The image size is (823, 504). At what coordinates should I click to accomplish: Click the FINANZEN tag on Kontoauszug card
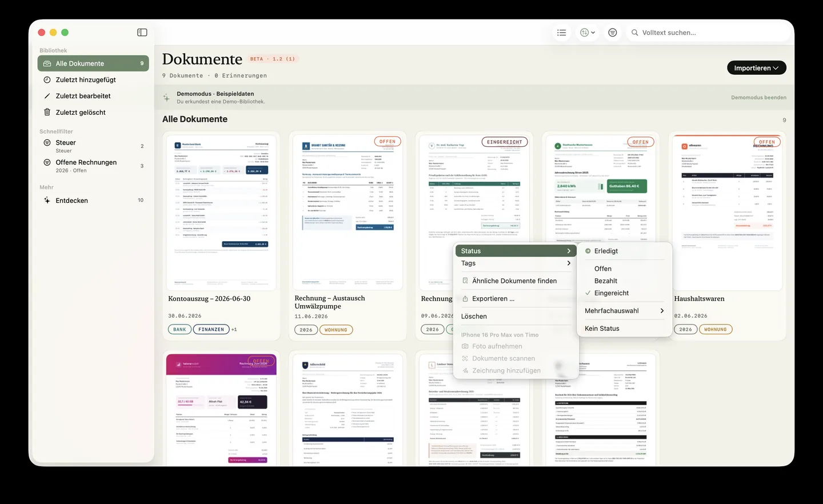[211, 330]
